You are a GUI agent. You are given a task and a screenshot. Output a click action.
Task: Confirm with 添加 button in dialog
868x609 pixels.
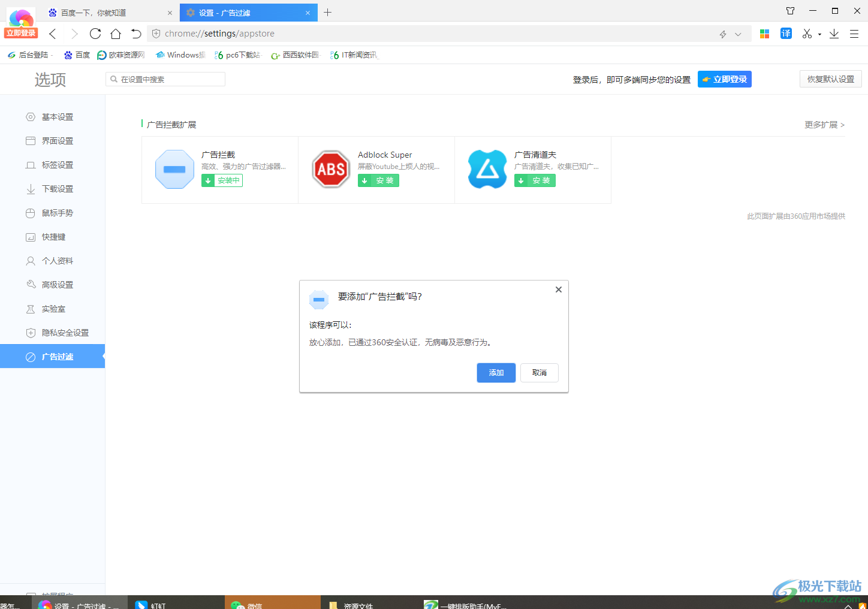[496, 373]
